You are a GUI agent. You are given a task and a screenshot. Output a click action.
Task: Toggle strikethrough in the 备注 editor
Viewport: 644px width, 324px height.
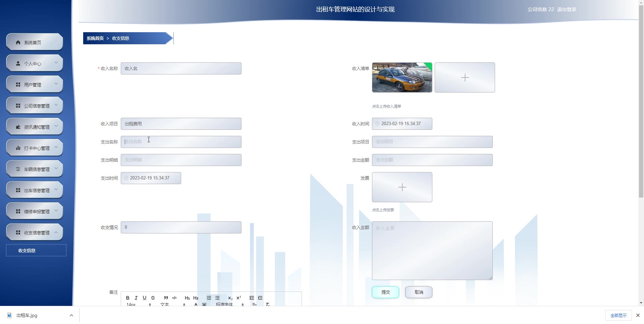coord(153,298)
